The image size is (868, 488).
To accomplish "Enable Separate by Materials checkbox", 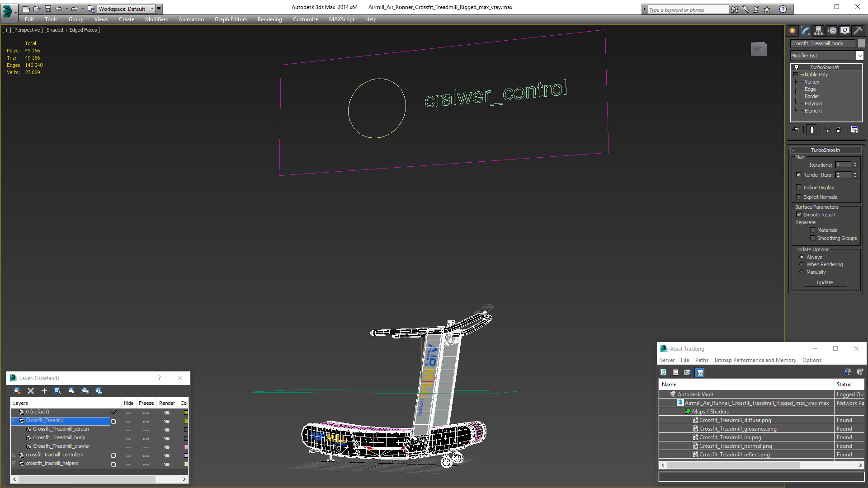I will pos(812,230).
